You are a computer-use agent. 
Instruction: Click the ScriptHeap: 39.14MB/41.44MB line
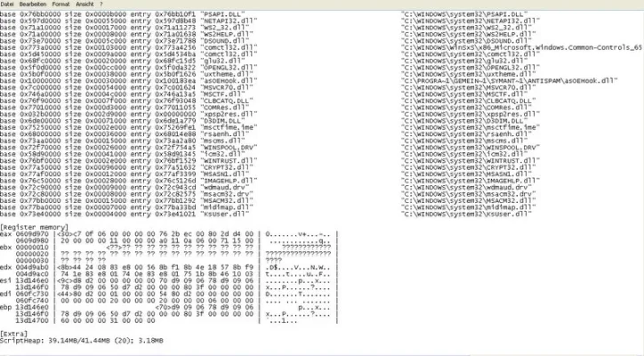tap(82, 340)
